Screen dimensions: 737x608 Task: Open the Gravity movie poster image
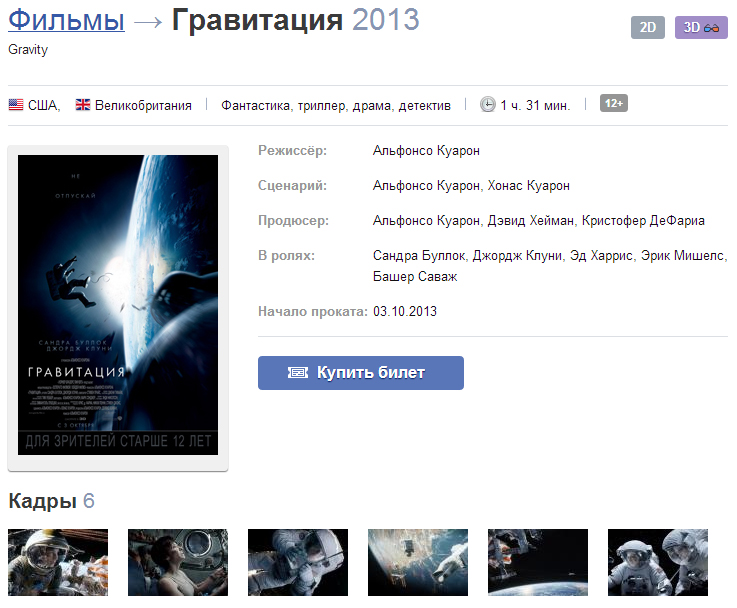pos(118,305)
